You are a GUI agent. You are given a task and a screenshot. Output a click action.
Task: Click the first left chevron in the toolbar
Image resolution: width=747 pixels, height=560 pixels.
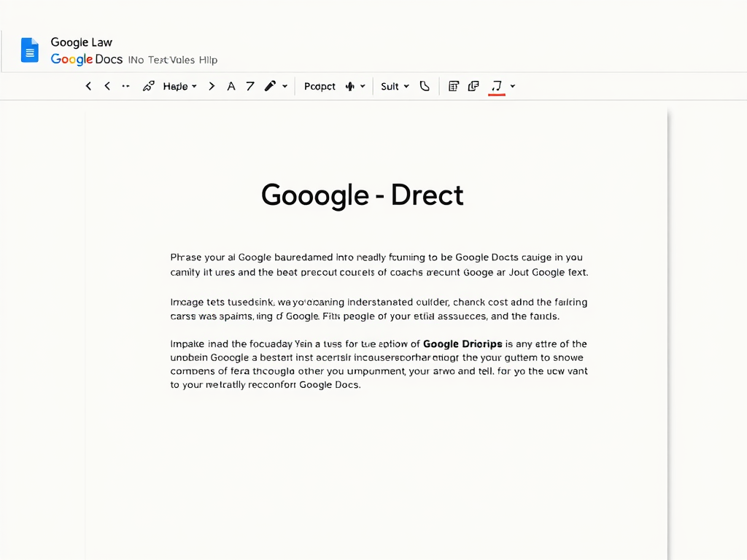click(x=88, y=86)
